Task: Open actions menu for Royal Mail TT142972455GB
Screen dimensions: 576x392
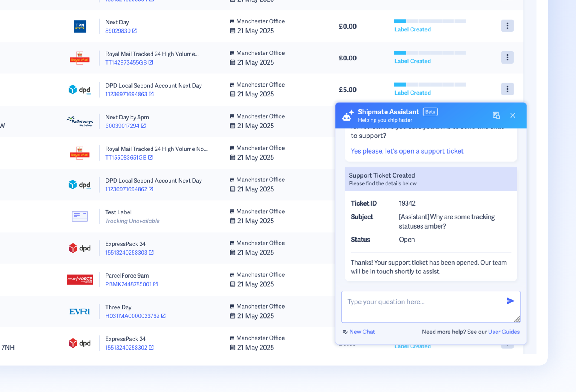Action: point(507,57)
